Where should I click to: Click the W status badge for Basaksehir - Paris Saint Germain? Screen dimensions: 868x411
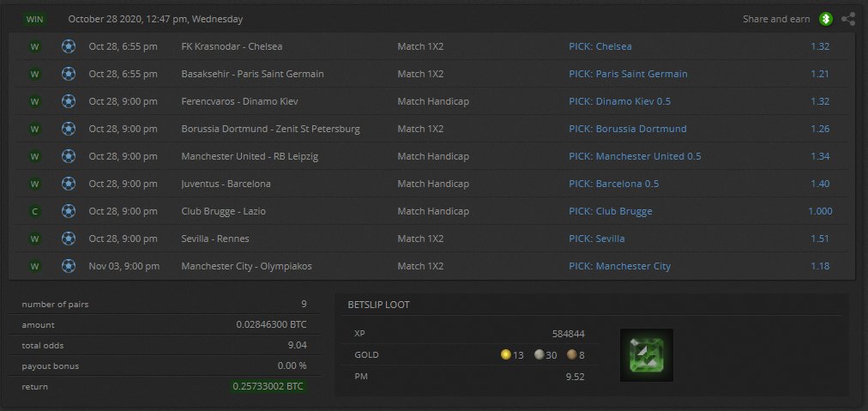coord(35,74)
